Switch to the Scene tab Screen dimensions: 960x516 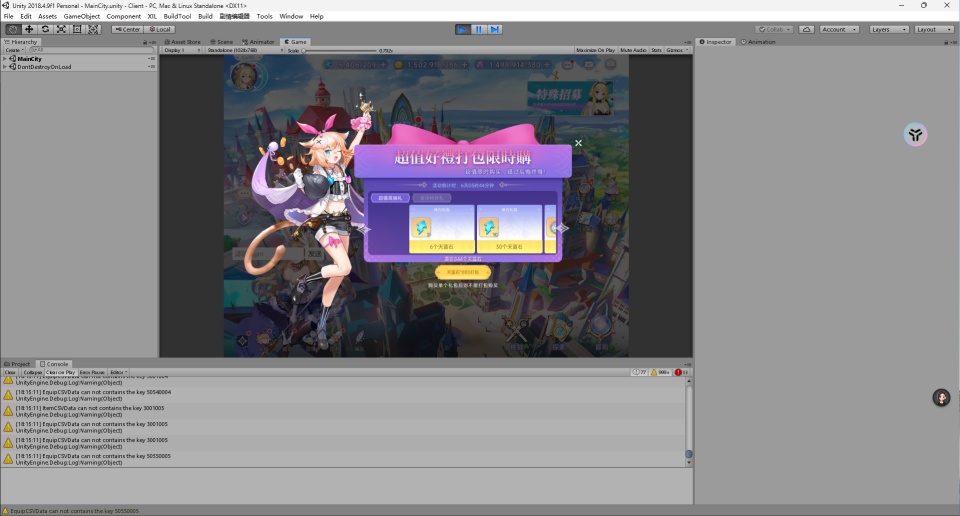(x=222, y=42)
